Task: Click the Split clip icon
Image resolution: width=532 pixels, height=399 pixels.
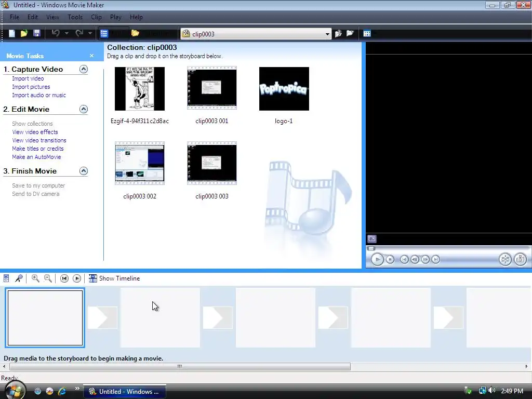Action: 505,260
